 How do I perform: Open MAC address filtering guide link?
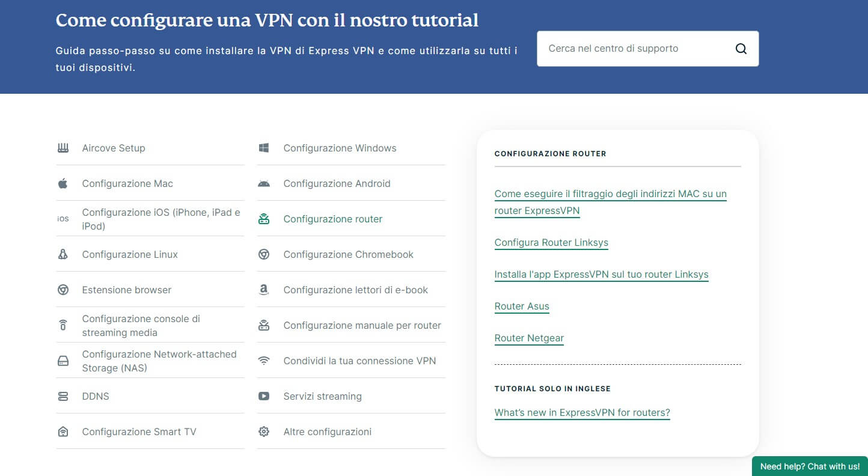pos(610,203)
